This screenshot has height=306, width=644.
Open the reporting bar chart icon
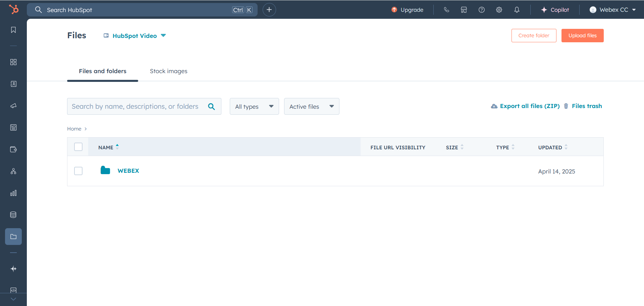click(x=13, y=193)
